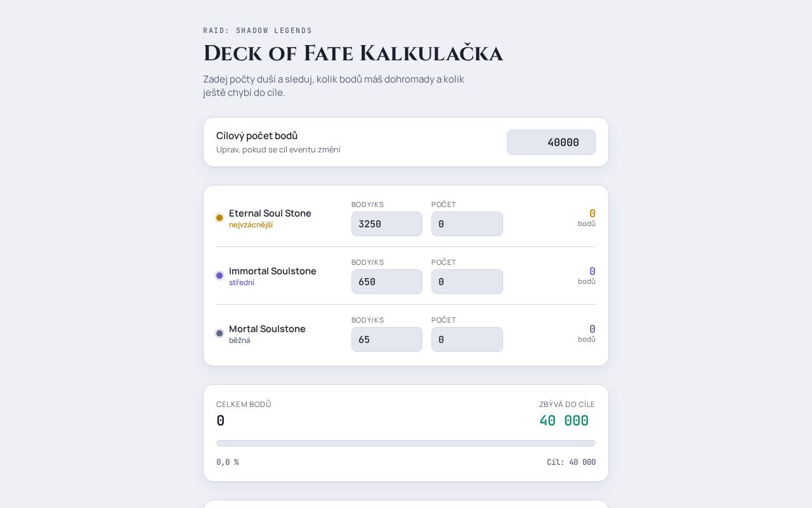Click the remaining value 40 000 in green
The height and width of the screenshot is (508, 812).
564,420
